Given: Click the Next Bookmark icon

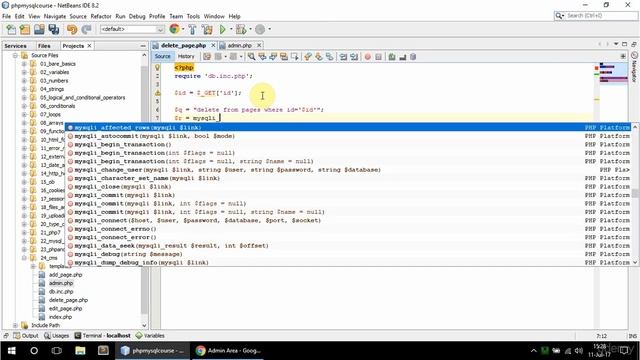Looking at the screenshot, I should click(x=318, y=57).
